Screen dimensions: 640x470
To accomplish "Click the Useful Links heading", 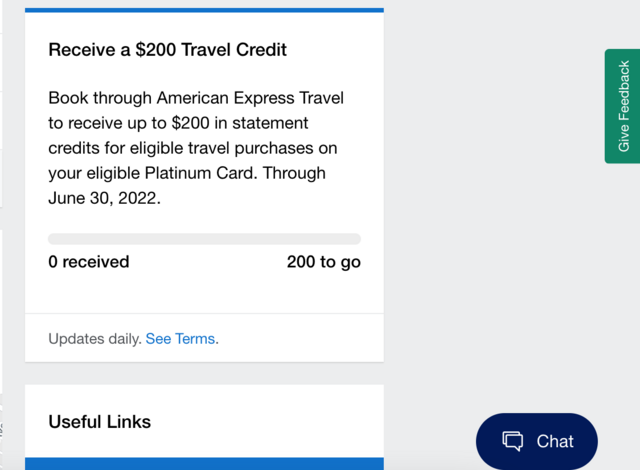I will pyautogui.click(x=100, y=422).
